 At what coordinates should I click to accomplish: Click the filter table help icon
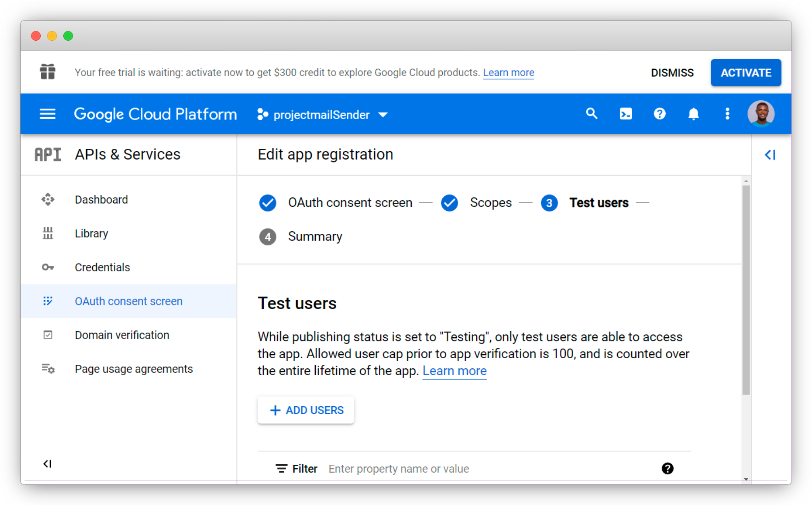[x=667, y=468]
